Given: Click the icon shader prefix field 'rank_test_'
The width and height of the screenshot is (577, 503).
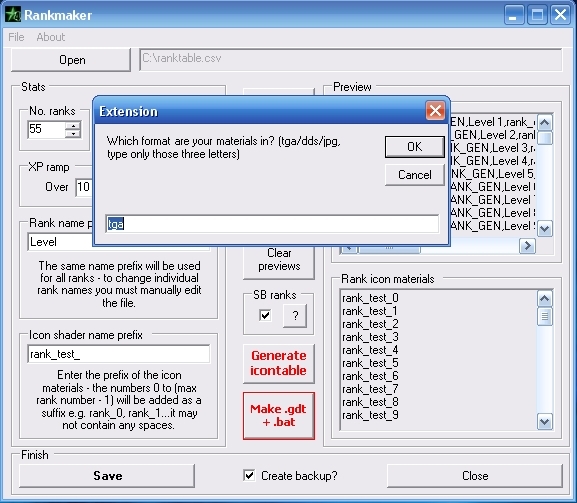Looking at the screenshot, I should tap(118, 354).
